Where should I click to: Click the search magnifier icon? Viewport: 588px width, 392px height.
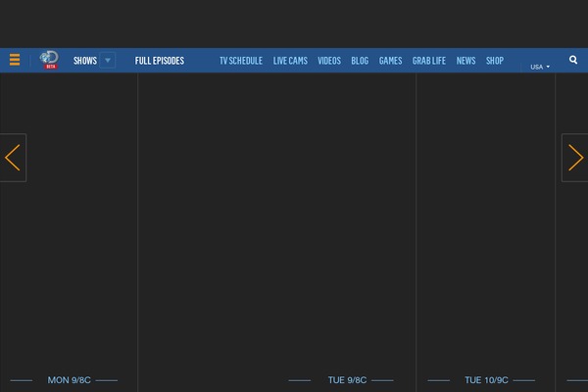pyautogui.click(x=573, y=60)
